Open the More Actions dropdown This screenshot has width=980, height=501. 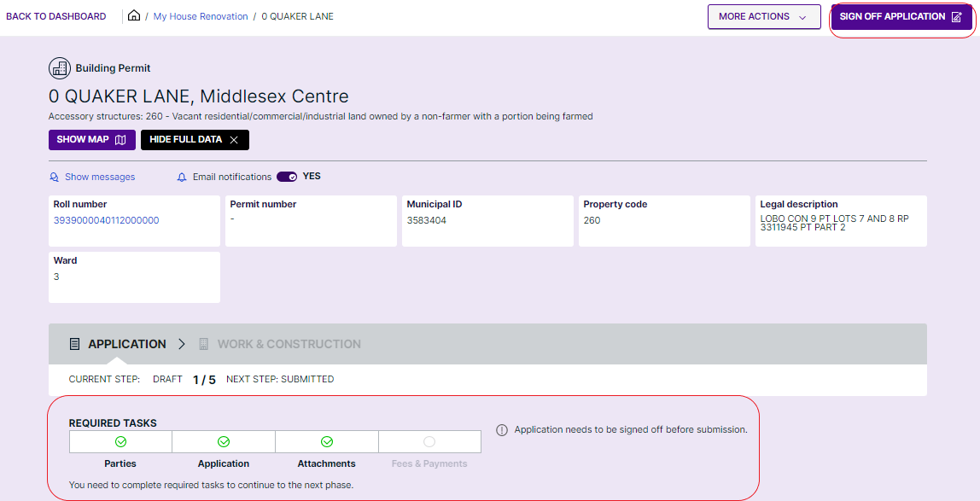pyautogui.click(x=763, y=15)
